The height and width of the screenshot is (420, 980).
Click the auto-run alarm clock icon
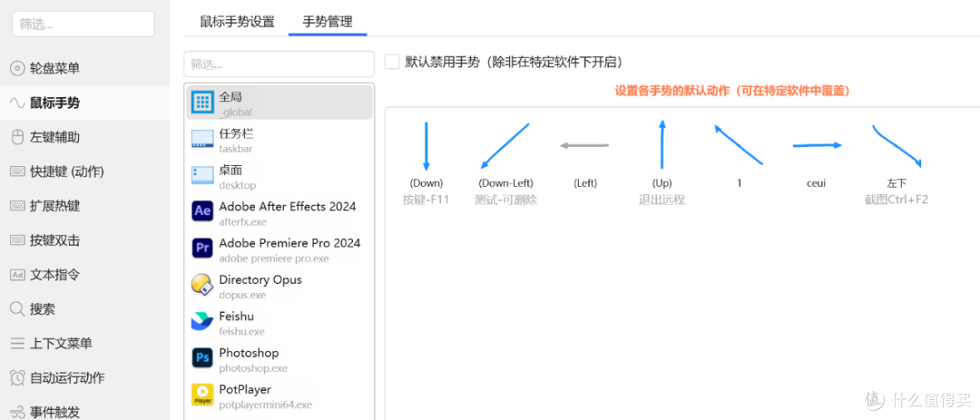pos(17,378)
